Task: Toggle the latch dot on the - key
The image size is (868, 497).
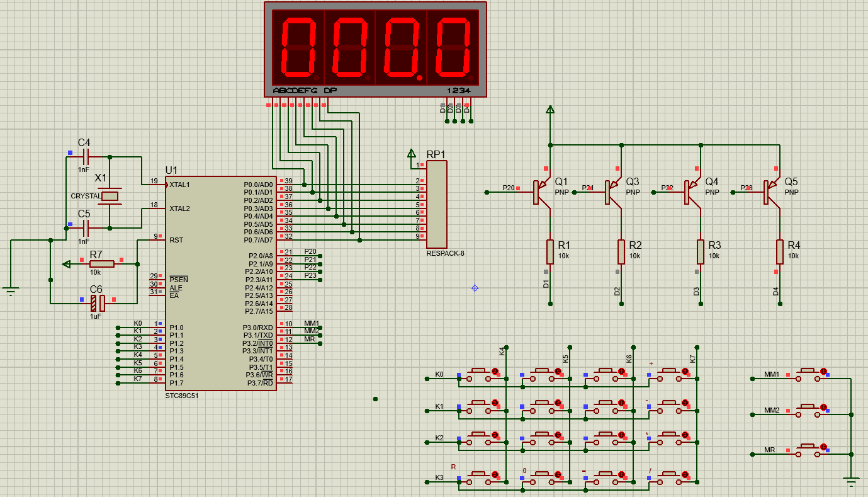Action: (x=685, y=404)
